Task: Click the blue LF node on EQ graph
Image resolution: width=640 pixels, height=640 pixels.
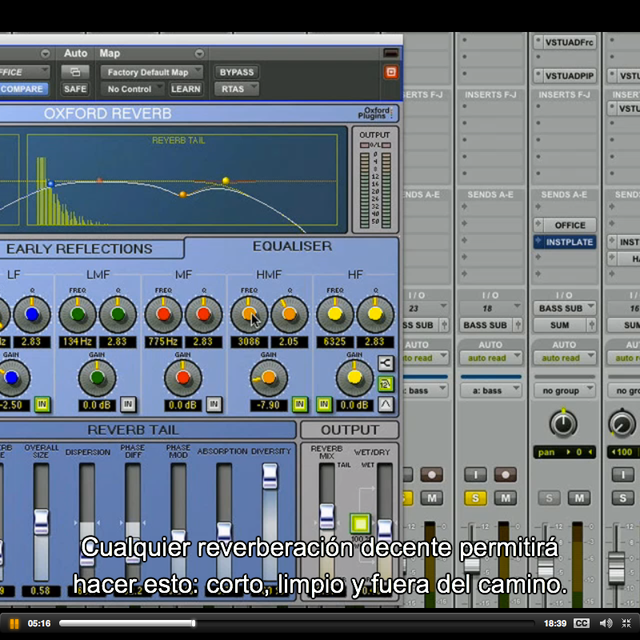Action: coord(51,184)
